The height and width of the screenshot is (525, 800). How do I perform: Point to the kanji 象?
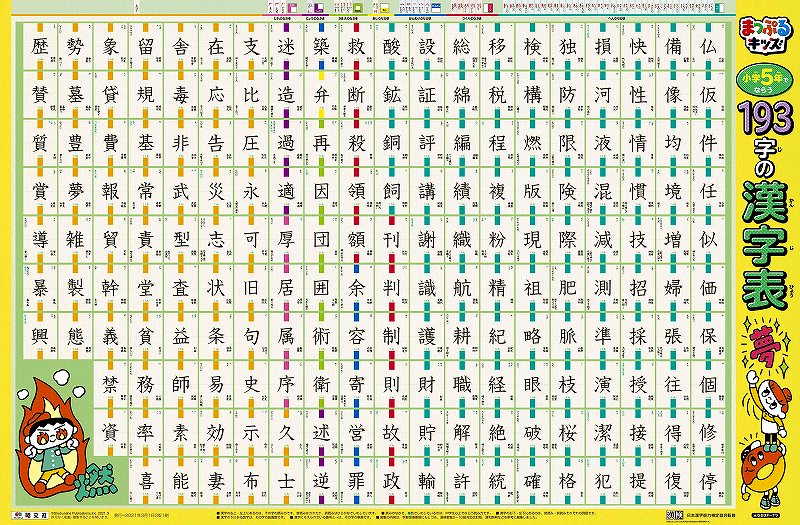click(110, 47)
